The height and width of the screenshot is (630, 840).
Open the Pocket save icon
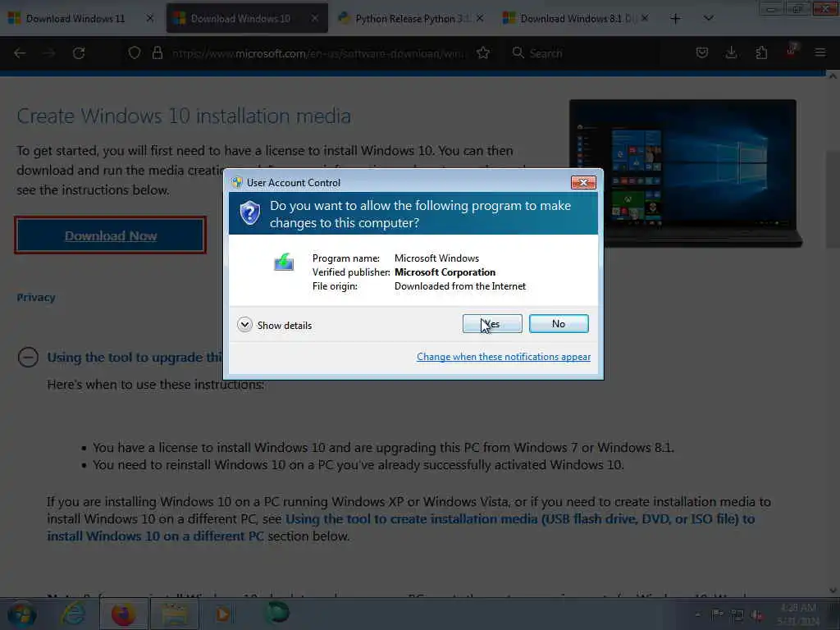(702, 52)
